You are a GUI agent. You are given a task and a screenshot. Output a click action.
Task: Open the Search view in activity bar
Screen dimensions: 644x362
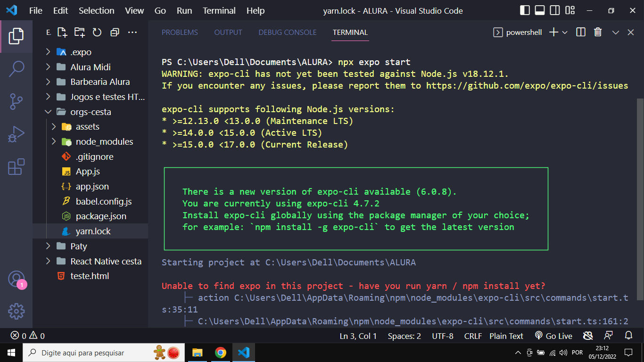click(x=16, y=69)
